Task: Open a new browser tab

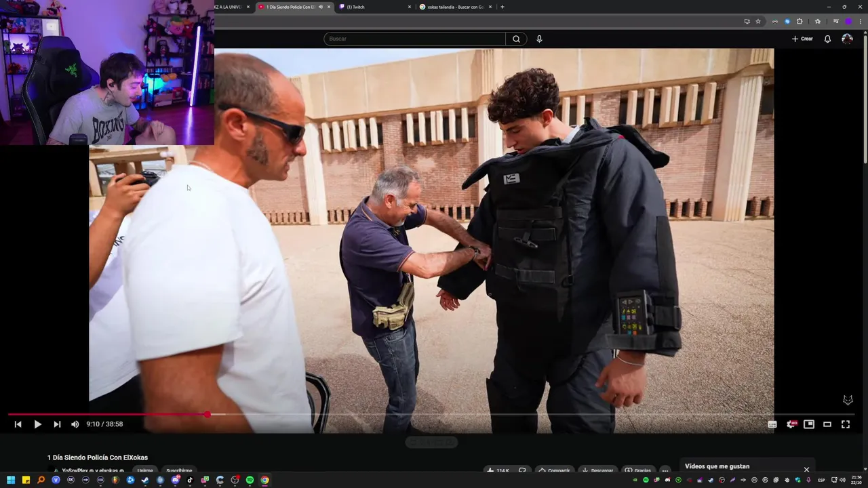Action: pos(502,7)
